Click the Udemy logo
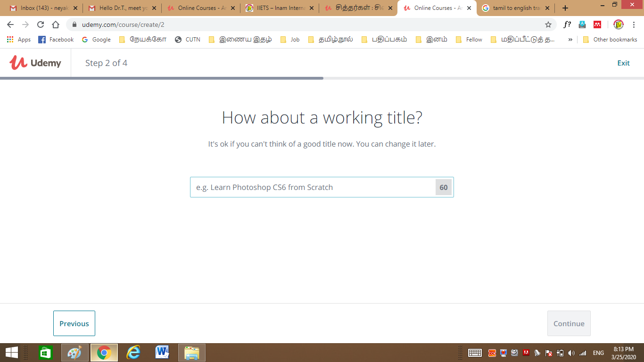This screenshot has height=362, width=644. (35, 62)
